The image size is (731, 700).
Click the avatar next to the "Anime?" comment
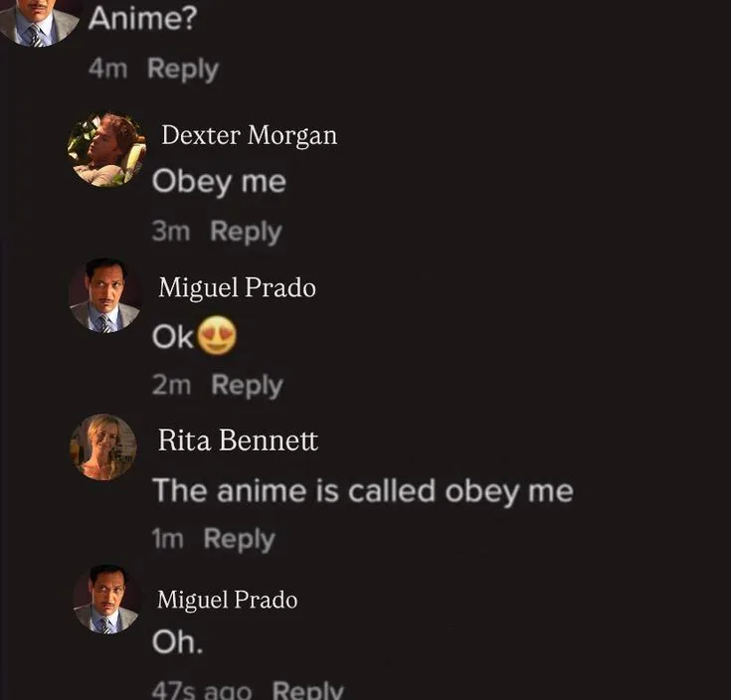coord(40,20)
